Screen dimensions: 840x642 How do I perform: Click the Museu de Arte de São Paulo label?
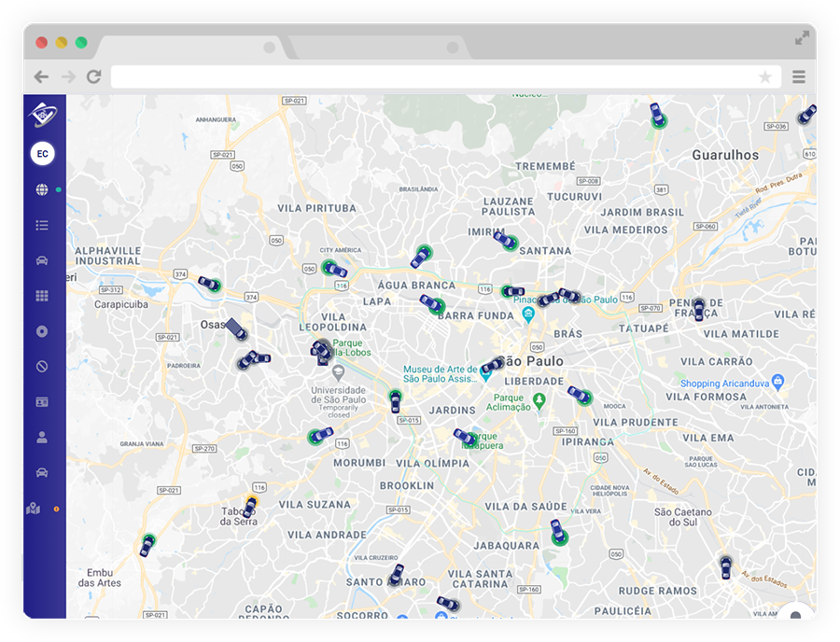pyautogui.click(x=440, y=374)
